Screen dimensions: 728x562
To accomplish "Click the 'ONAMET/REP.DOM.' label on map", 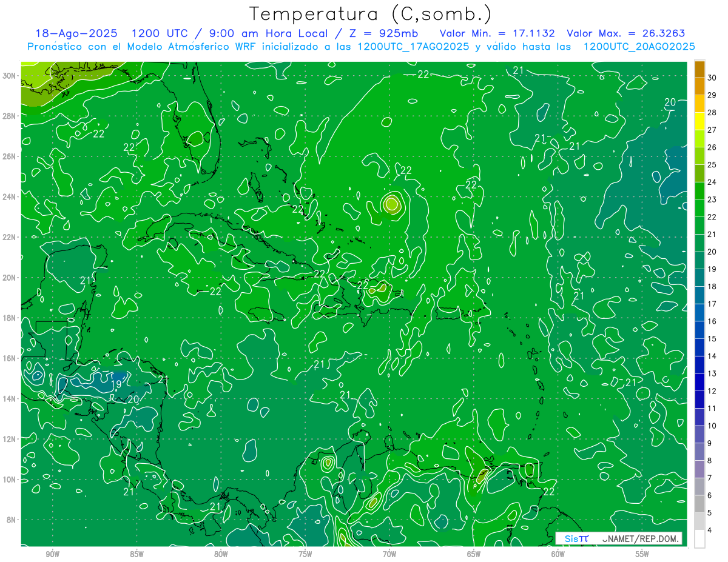I will tap(640, 538).
